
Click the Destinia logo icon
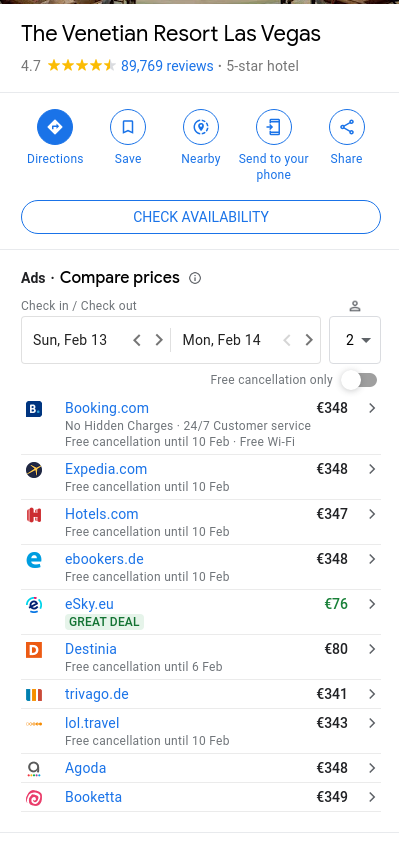(x=34, y=650)
